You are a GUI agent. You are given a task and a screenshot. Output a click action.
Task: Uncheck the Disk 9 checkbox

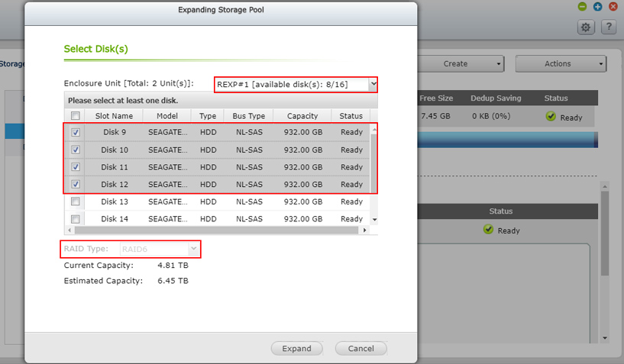[75, 132]
